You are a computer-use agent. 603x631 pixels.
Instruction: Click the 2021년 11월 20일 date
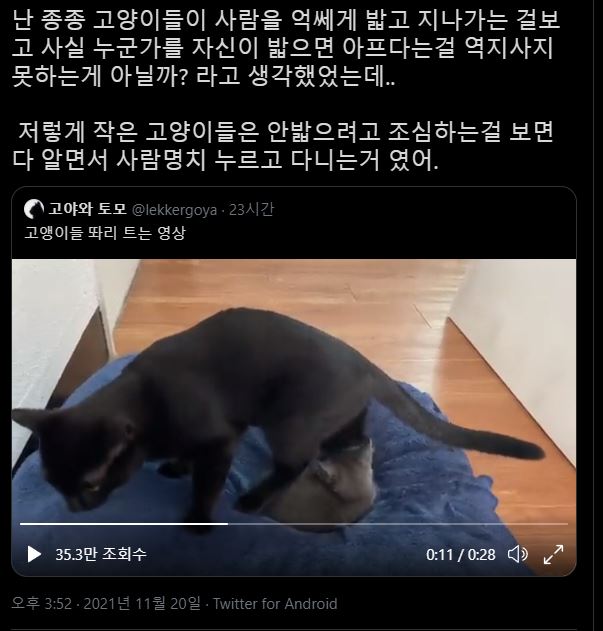coord(142,603)
